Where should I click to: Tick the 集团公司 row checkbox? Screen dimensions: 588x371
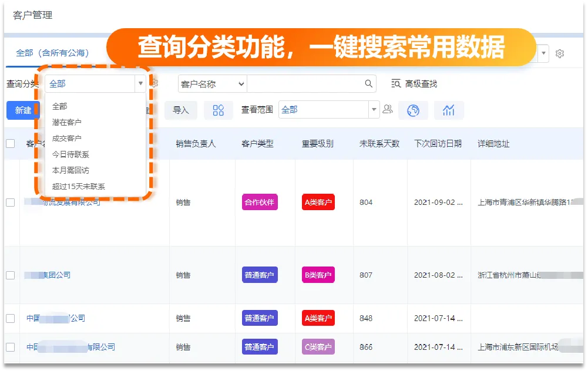click(10, 275)
